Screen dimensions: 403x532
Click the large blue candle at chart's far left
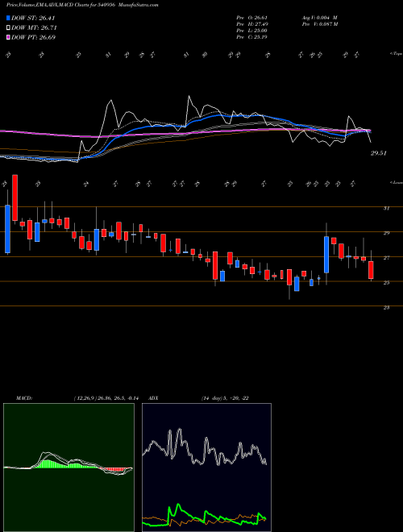click(x=7, y=229)
